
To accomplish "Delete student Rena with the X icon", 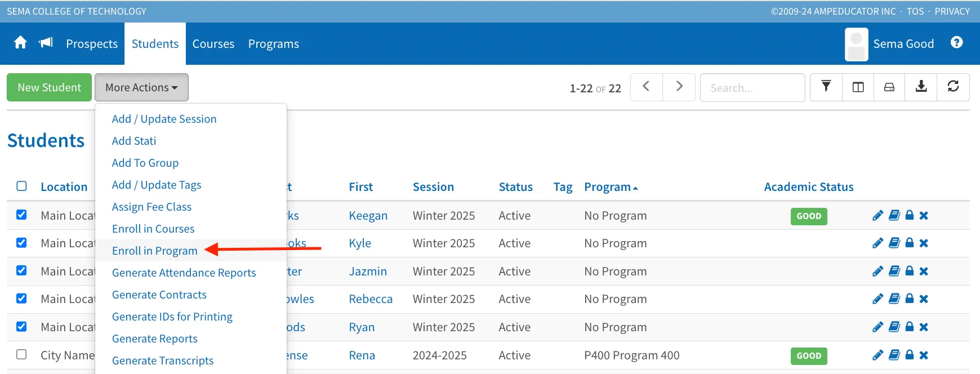I will [x=924, y=355].
